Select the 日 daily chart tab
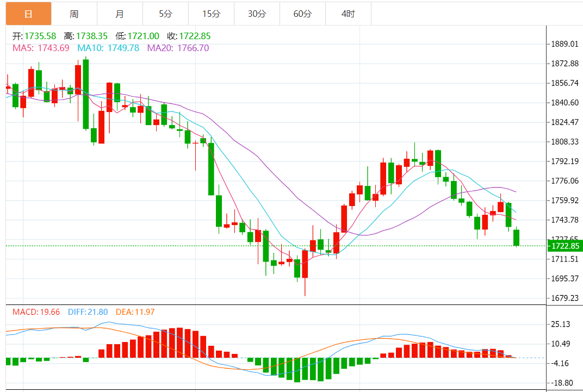Image resolution: width=583 pixels, height=392 pixels. [29, 14]
